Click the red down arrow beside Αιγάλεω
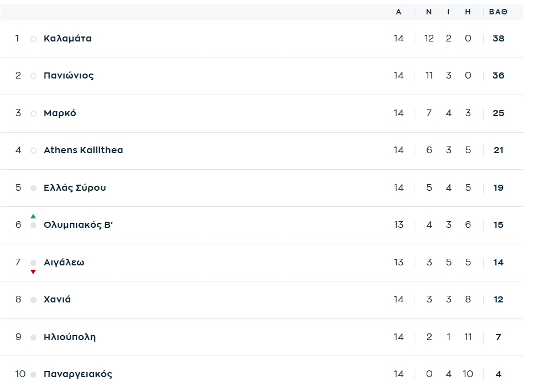The width and height of the screenshot is (534, 392). [33, 271]
